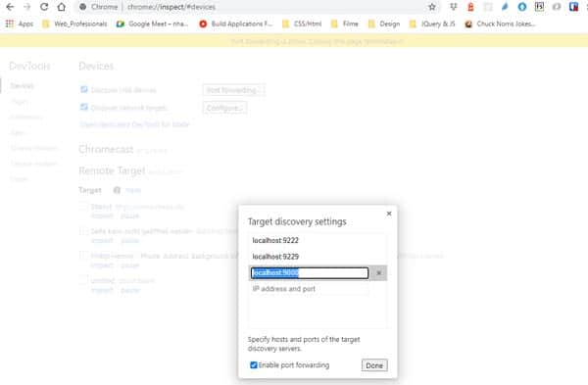Select Pages in the DevTools sidebar

pyautogui.click(x=20, y=102)
